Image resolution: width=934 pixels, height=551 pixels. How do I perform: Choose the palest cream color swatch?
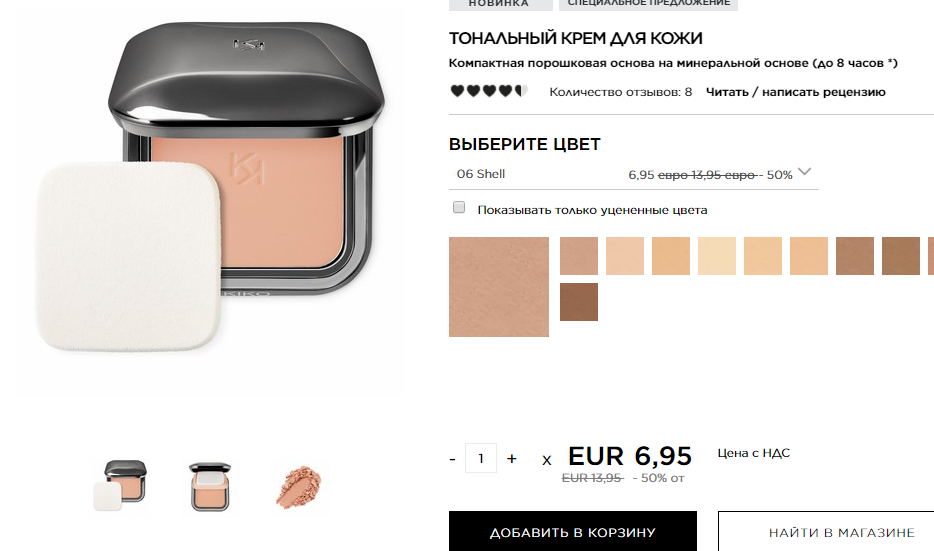coord(717,256)
